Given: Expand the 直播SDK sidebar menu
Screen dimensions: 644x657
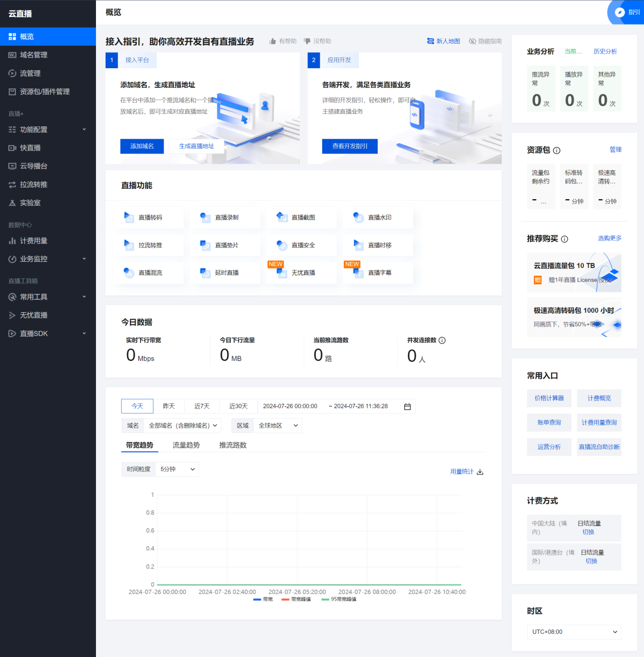Looking at the screenshot, I should (48, 334).
